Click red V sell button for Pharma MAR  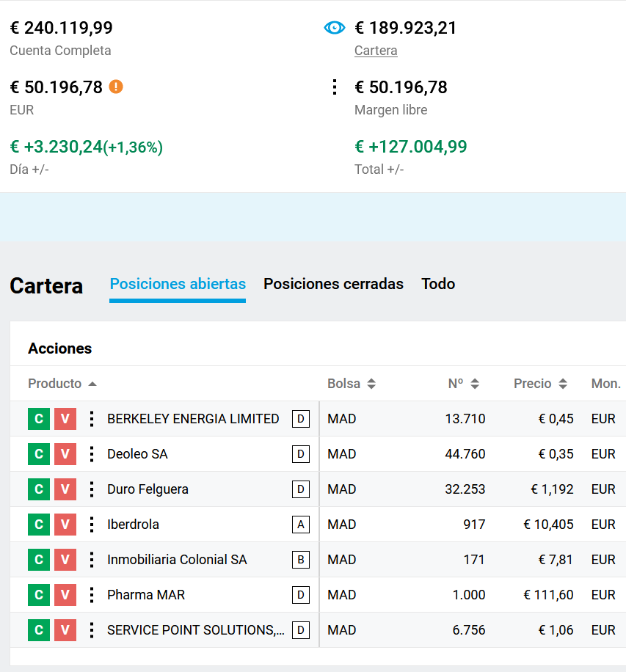65,594
